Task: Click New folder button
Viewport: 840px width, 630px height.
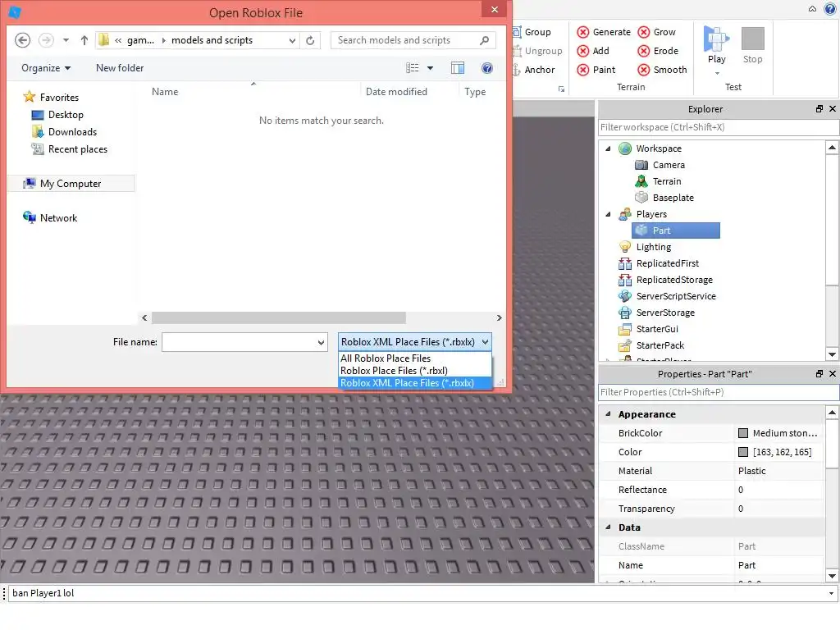Action: point(120,68)
